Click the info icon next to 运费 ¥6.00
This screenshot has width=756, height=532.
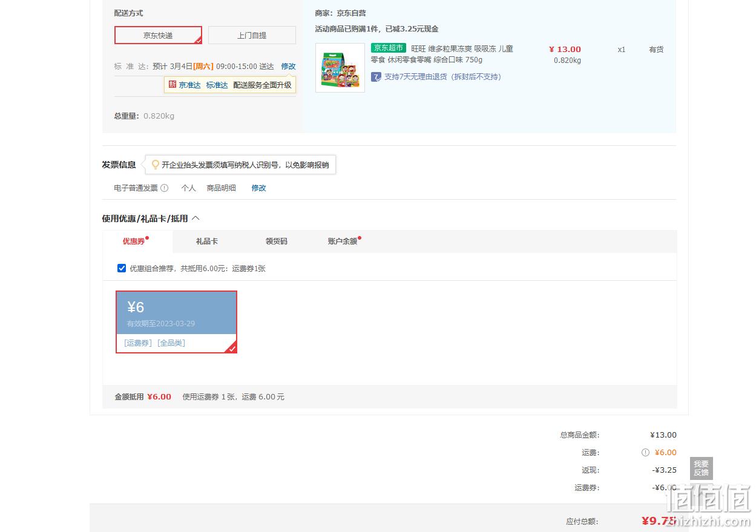click(645, 453)
